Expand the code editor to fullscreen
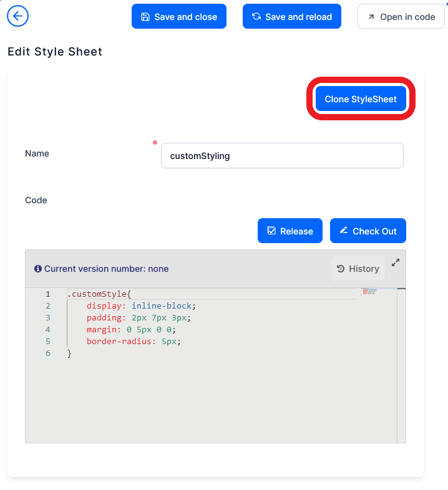The width and height of the screenshot is (448, 490). pos(395,262)
